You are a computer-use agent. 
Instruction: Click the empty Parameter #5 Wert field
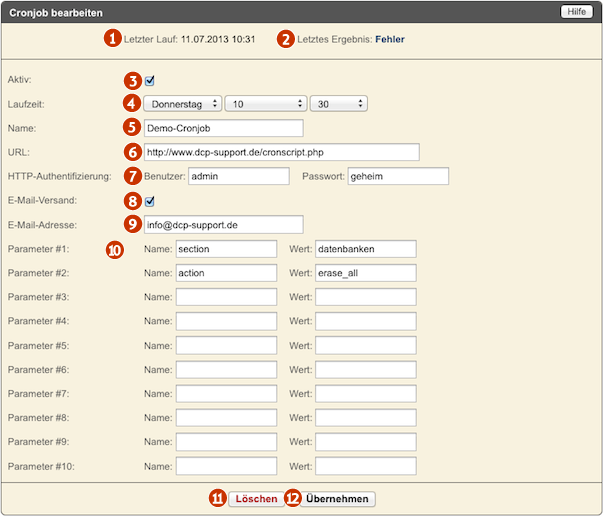(x=366, y=346)
